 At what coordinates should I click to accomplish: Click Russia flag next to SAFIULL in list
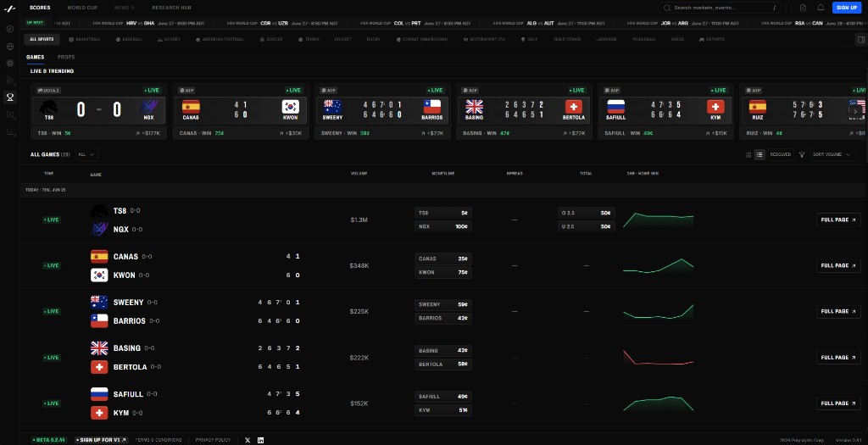(x=99, y=394)
